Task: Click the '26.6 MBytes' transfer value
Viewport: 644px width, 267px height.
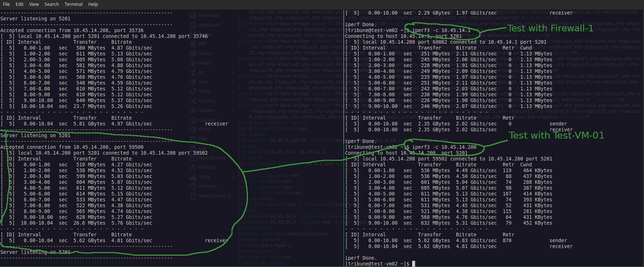Action: click(89, 223)
